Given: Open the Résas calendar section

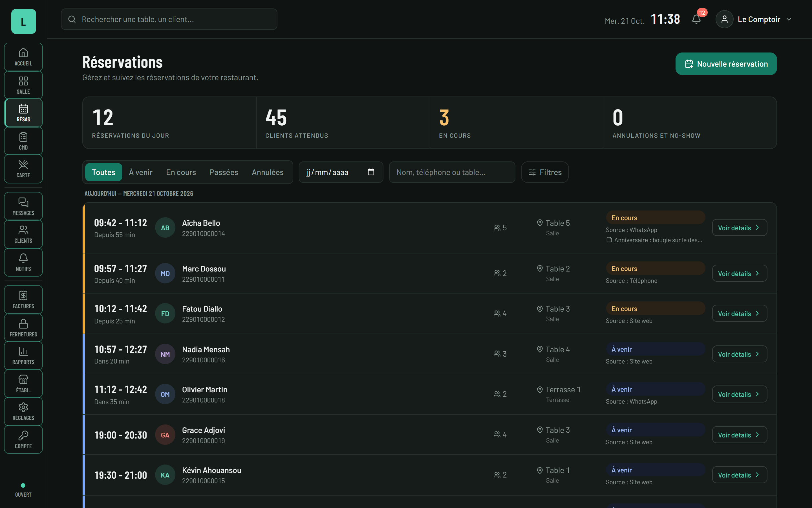Looking at the screenshot, I should 23,113.
